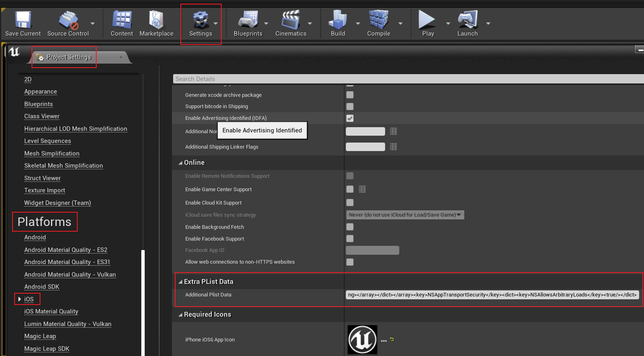The width and height of the screenshot is (644, 356).
Task: Switch to the Project Settings tab
Action: [69, 58]
